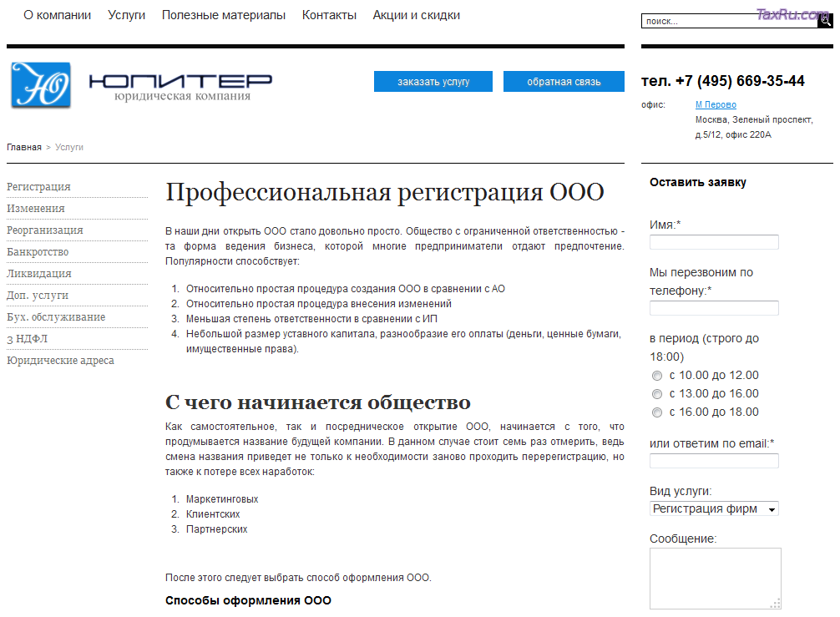
Task: Follow the 'М.Перово' metro link
Action: 716,104
